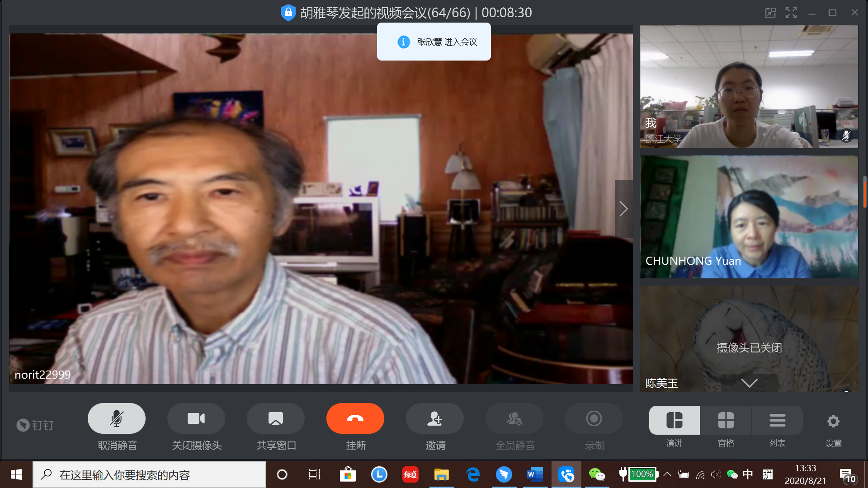The height and width of the screenshot is (488, 868).
Task: Select the CHUNHONG Yuan video thumbnail
Action: 749,217
